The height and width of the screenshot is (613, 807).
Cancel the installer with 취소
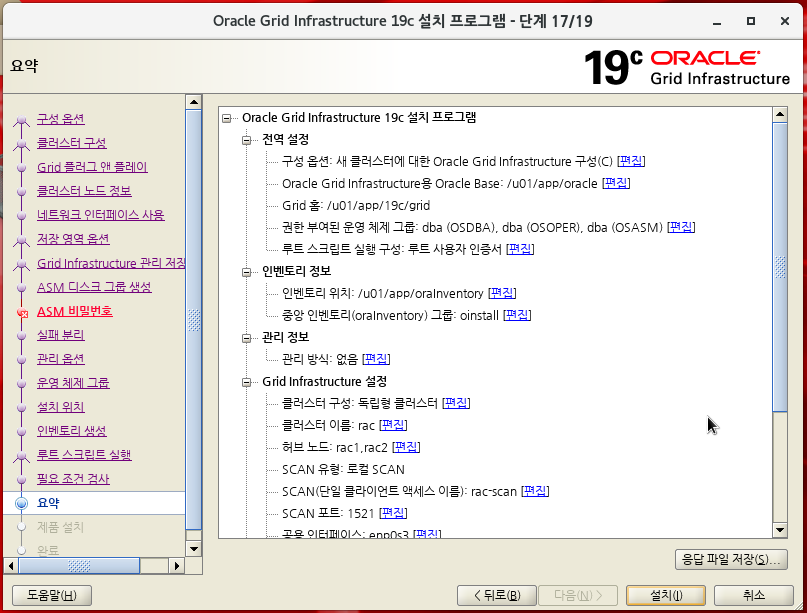point(753,596)
